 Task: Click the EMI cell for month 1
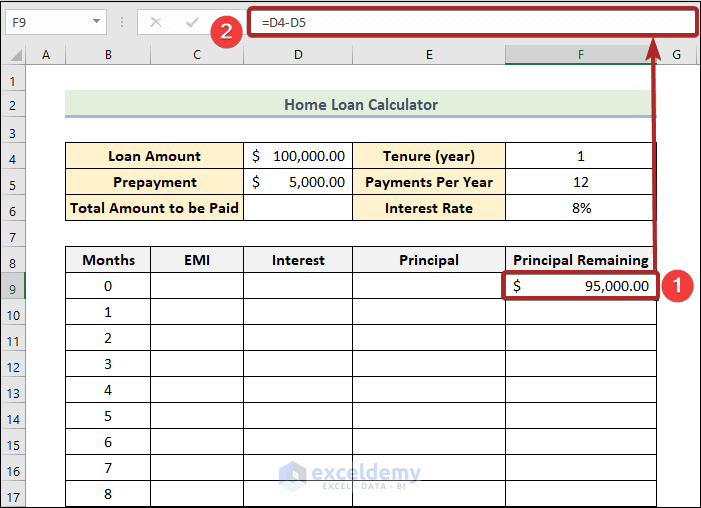pyautogui.click(x=197, y=312)
